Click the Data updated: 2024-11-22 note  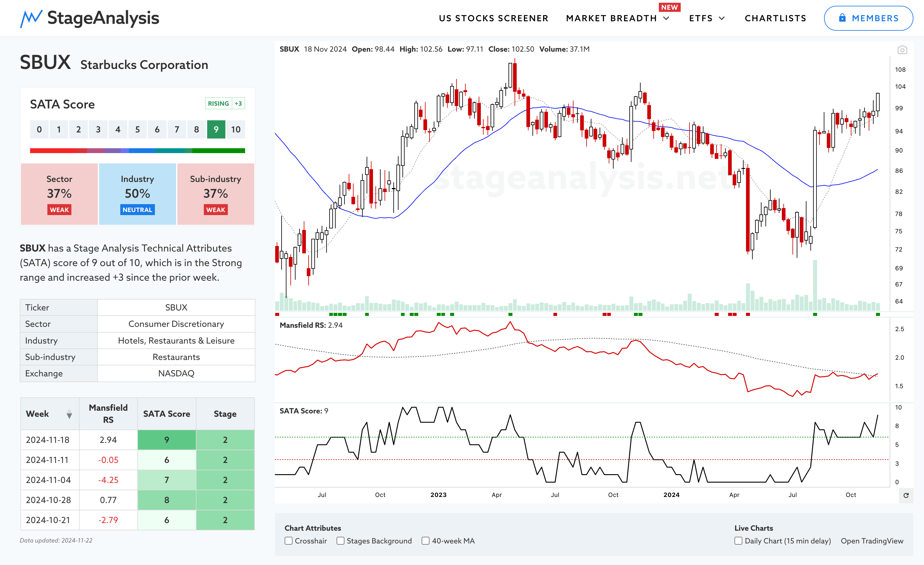point(56,541)
